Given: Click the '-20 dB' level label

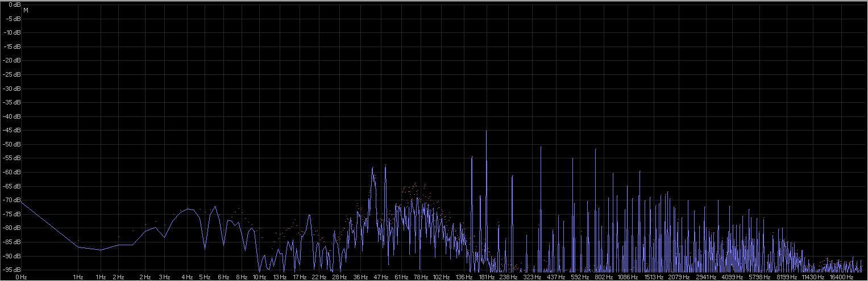Looking at the screenshot, I should (x=12, y=60).
